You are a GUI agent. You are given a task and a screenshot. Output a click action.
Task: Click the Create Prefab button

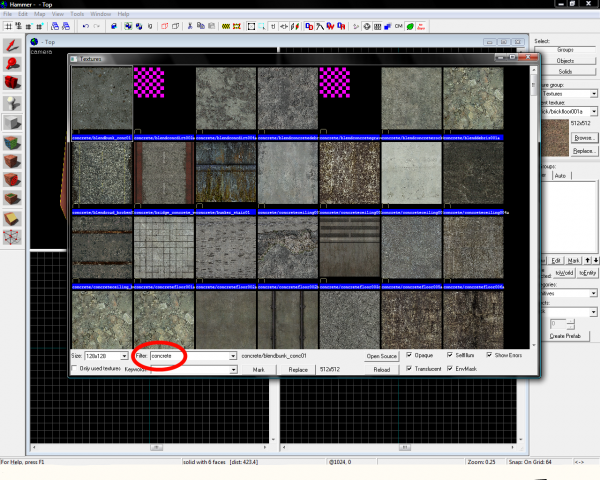565,336
